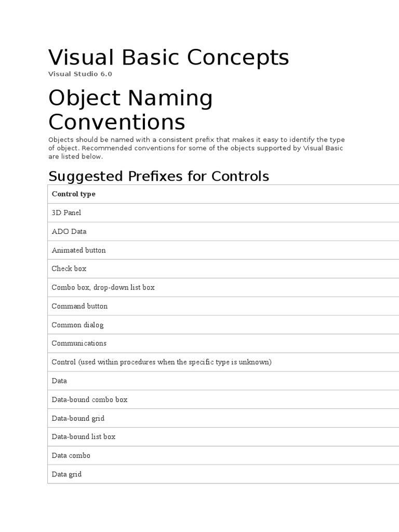Click the 'Control type' column header

coord(73,194)
